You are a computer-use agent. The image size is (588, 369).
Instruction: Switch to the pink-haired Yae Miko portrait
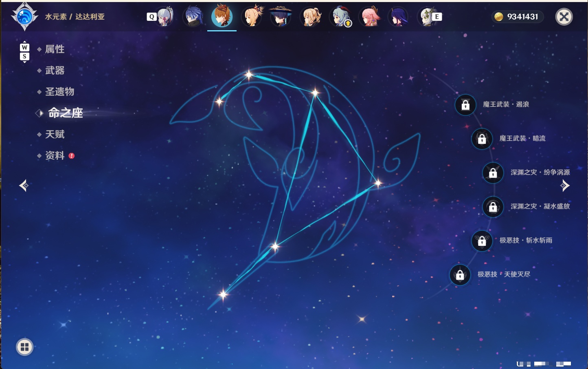369,17
